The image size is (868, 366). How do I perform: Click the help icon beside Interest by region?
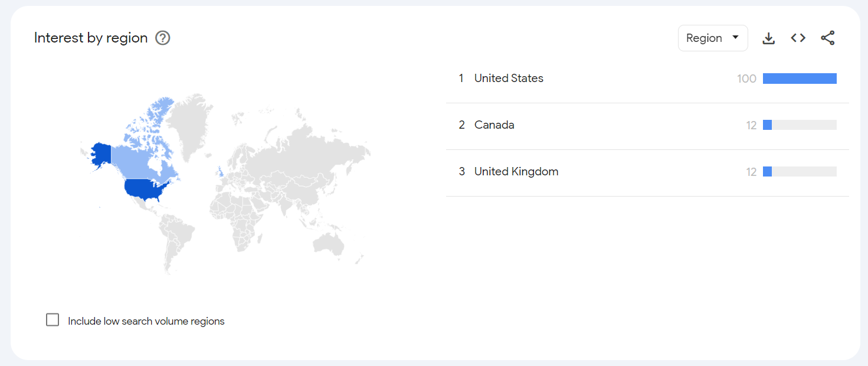[163, 38]
